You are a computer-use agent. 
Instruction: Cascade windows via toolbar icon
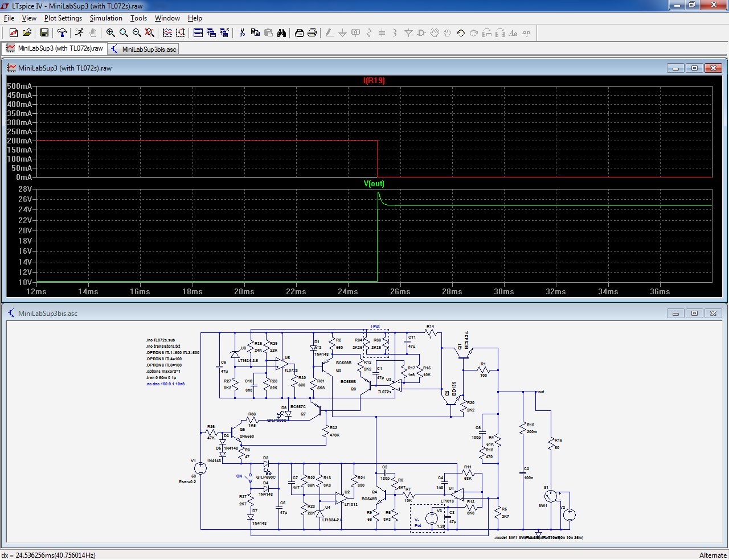tap(211, 33)
